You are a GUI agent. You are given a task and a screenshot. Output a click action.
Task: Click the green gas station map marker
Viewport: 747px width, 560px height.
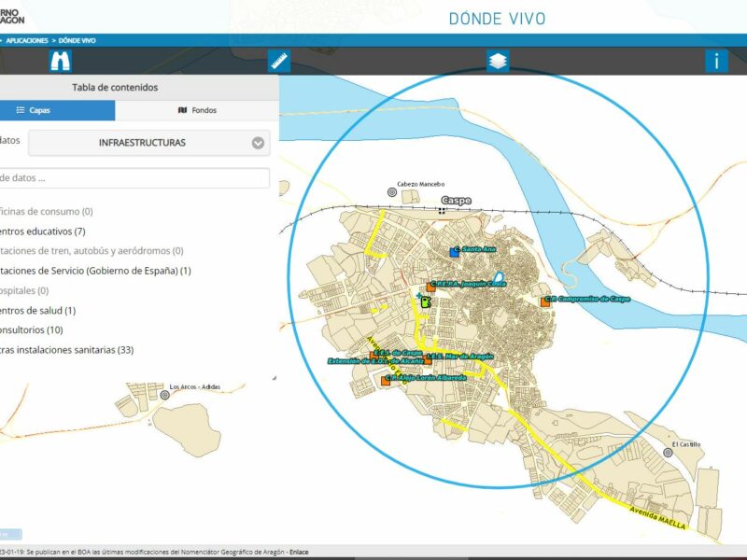click(425, 301)
